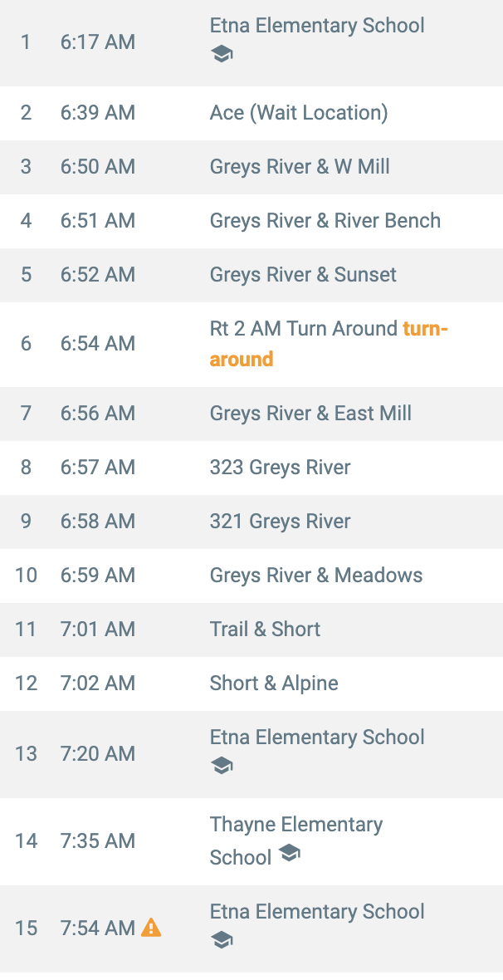Click school icon under stop 13 Etna Elementary
Screen dimensions: 503x980
pyautogui.click(x=222, y=766)
